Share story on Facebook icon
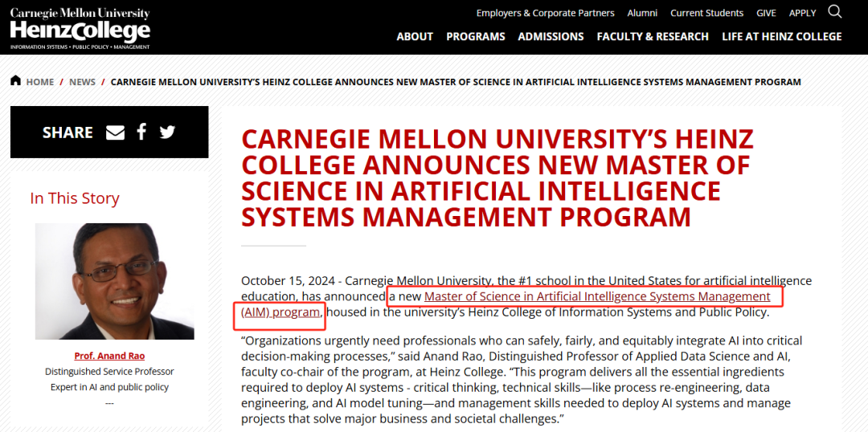This screenshot has width=868, height=432. pos(141,132)
